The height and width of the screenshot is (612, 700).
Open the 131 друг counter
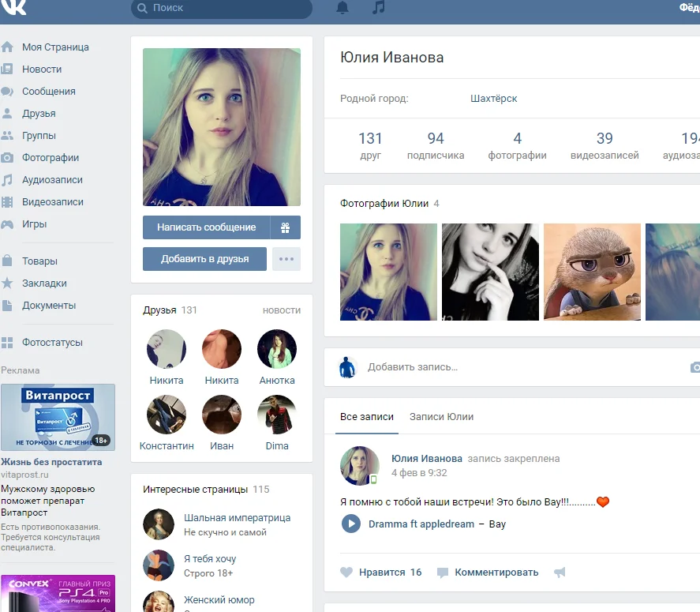tap(370, 145)
